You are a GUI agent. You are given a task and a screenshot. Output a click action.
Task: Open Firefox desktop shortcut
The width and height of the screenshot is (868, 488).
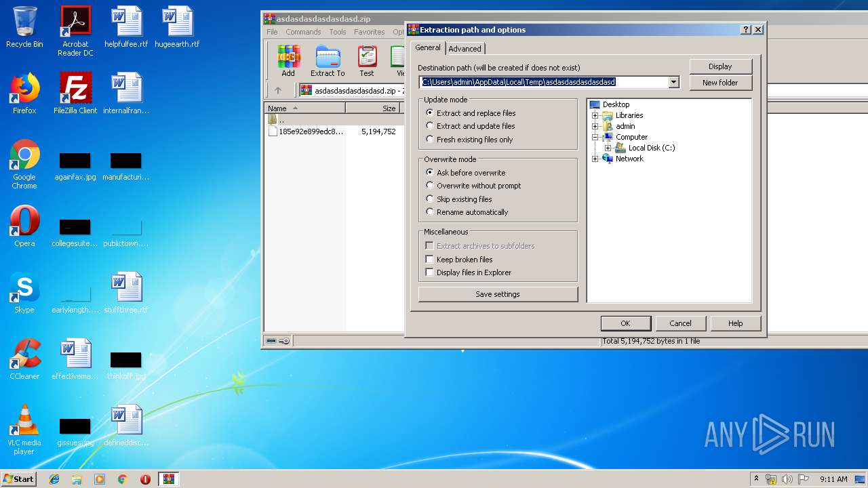pyautogui.click(x=24, y=94)
